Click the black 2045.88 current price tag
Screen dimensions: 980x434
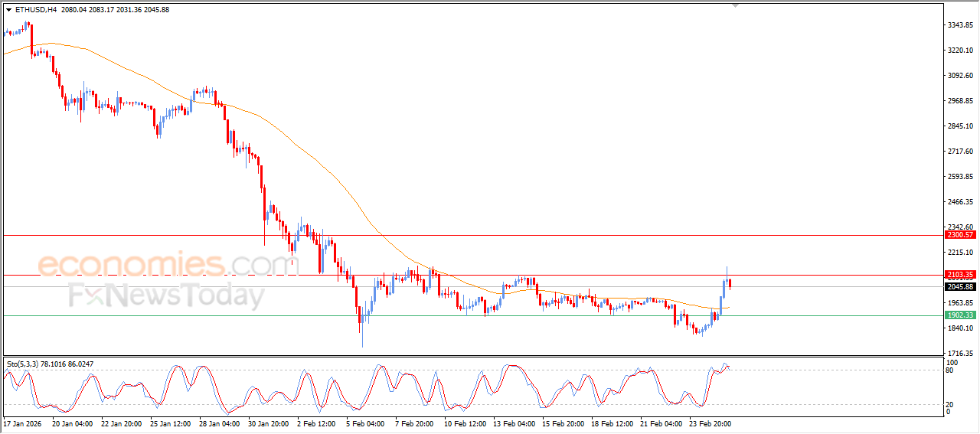959,287
